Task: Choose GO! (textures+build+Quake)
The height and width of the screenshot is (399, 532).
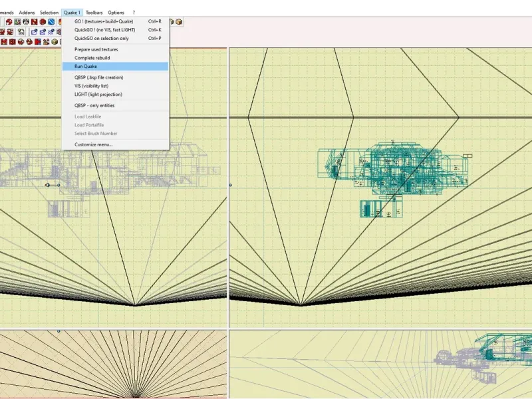Action: 115,21
